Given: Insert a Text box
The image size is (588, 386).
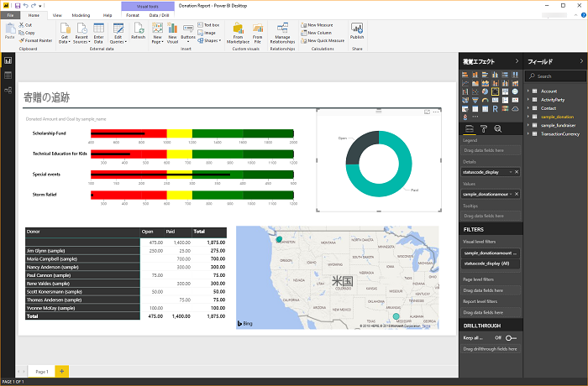Looking at the screenshot, I should 212,25.
